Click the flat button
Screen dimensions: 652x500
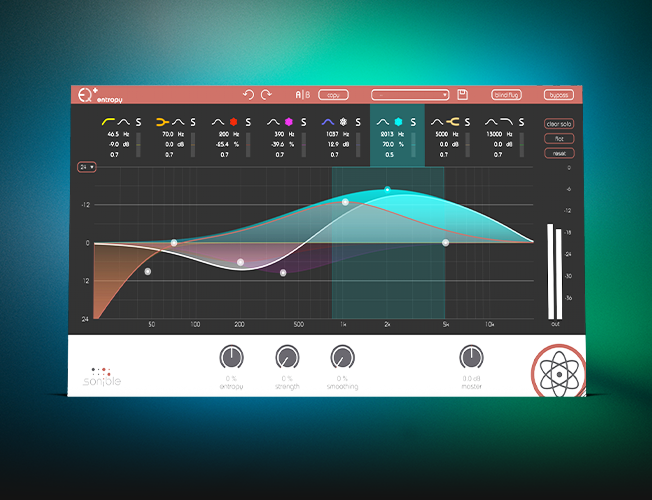click(559, 138)
